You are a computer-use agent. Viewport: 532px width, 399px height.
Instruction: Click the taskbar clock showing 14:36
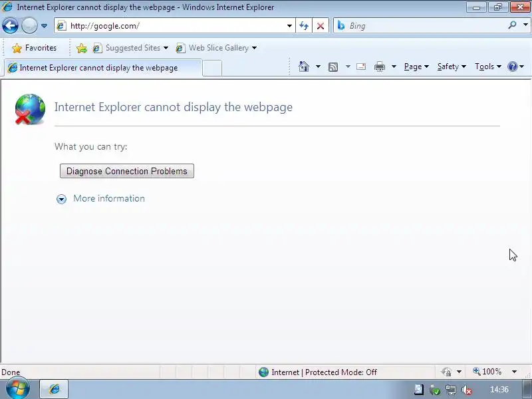499,390
